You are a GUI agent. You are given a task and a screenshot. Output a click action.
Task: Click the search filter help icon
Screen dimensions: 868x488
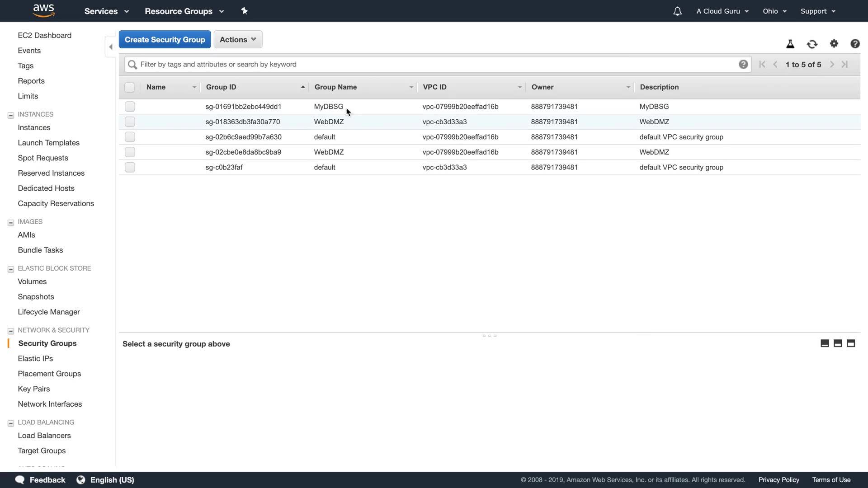[x=743, y=64]
